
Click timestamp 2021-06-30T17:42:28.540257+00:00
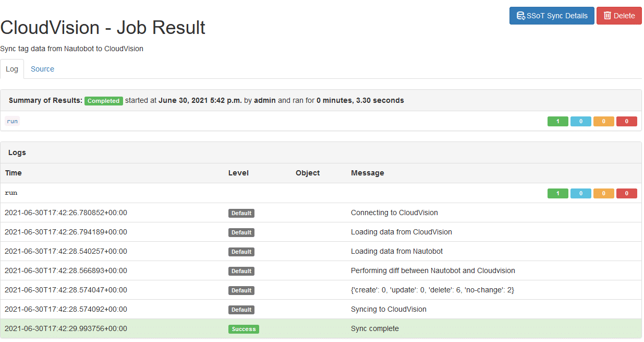click(66, 251)
